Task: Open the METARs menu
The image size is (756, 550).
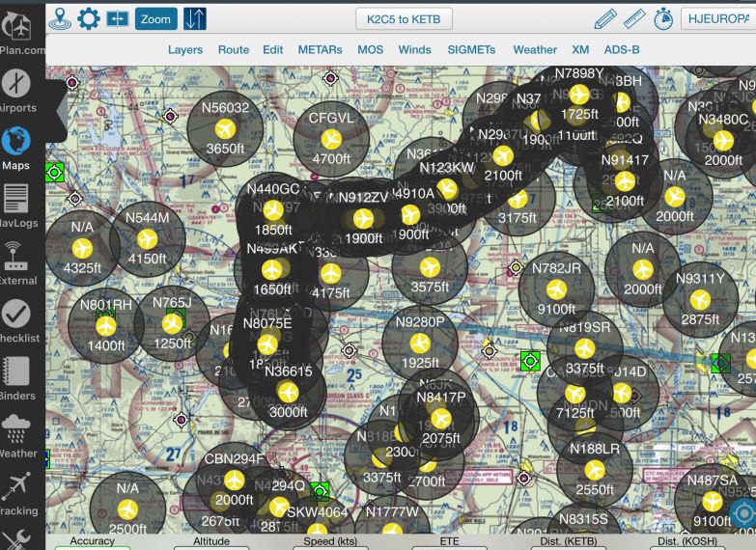Action: [x=320, y=49]
